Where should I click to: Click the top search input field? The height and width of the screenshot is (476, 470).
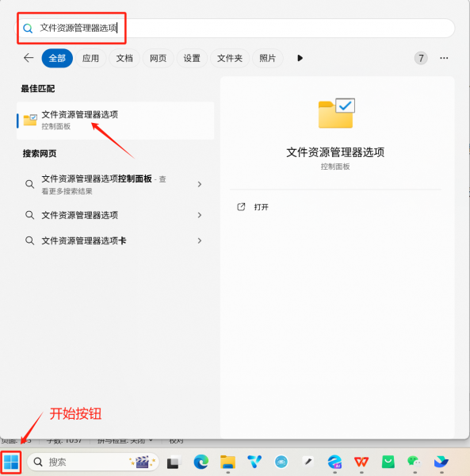coord(235,28)
